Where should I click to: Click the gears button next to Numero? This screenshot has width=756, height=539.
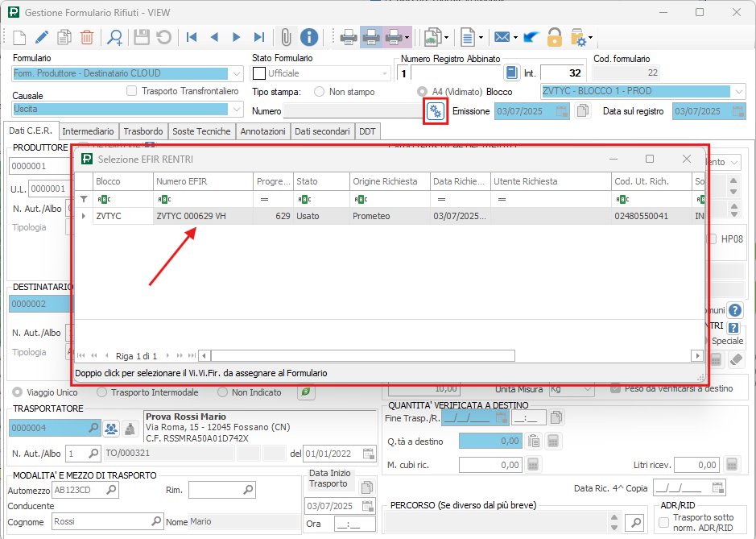click(x=436, y=111)
